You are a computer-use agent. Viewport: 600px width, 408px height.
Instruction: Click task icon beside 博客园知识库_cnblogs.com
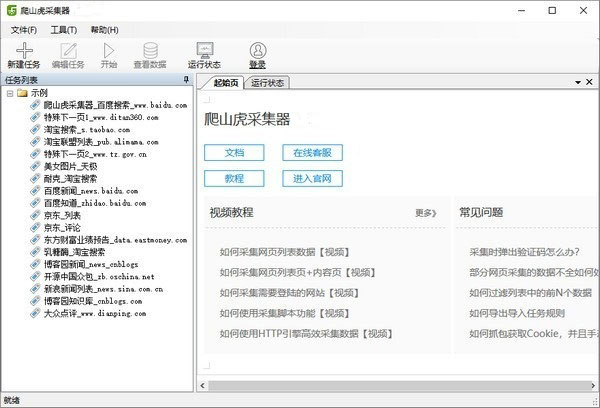tap(35, 301)
